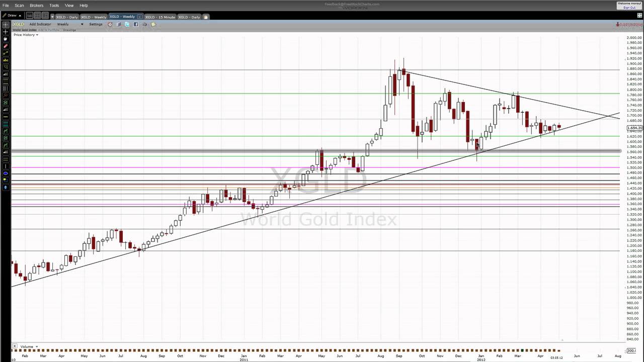644x362 pixels.
Task: Close the Volume pane
Action: (15, 346)
